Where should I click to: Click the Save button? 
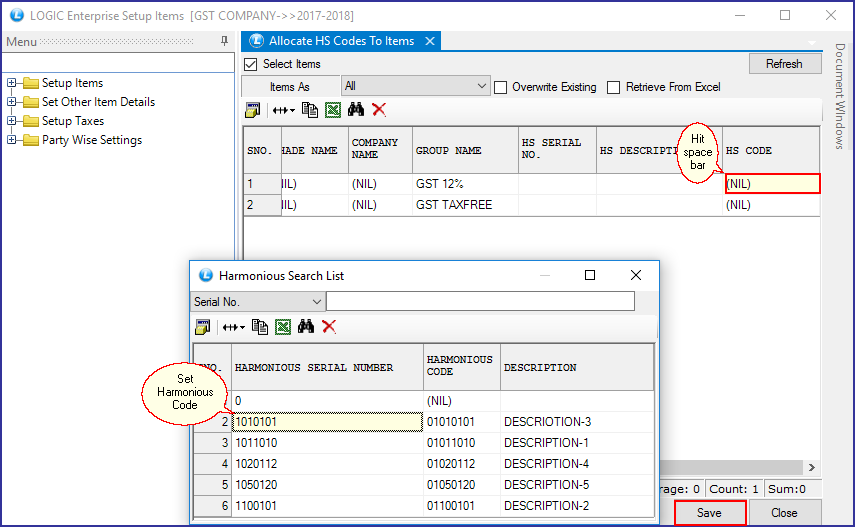pyautogui.click(x=710, y=512)
